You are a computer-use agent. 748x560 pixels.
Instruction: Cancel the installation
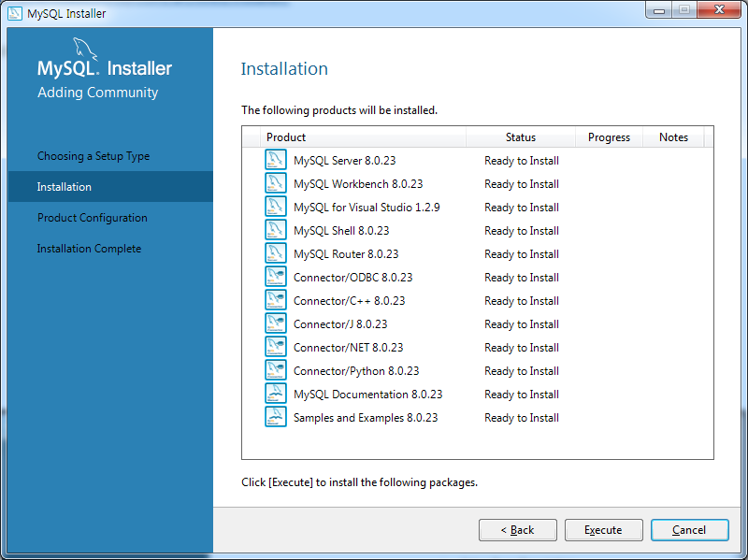pos(689,530)
